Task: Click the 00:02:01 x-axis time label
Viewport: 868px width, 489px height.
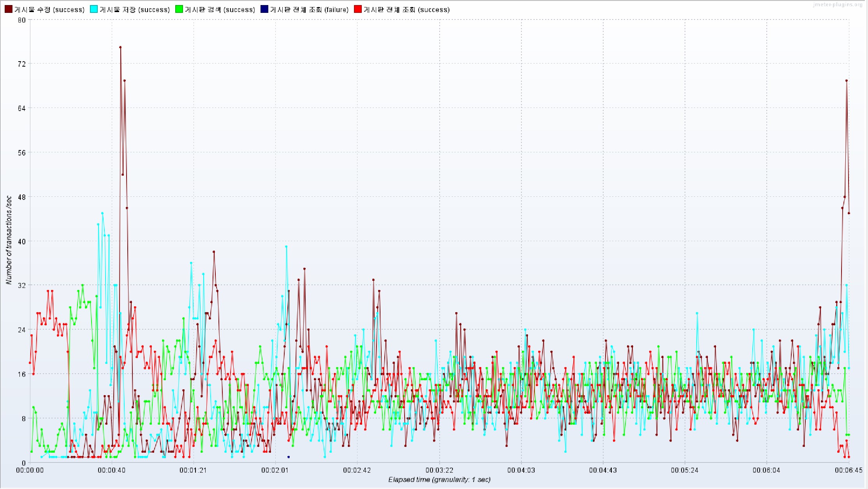Action: tap(275, 470)
